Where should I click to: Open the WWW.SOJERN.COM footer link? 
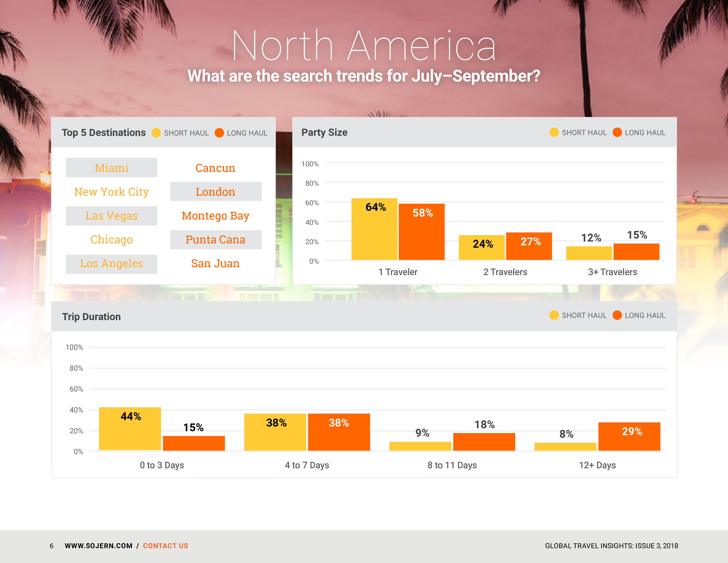(98, 546)
